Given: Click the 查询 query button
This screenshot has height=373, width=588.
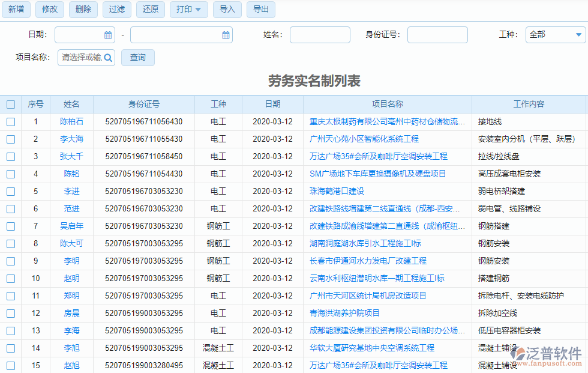Looking at the screenshot, I should click(137, 58).
